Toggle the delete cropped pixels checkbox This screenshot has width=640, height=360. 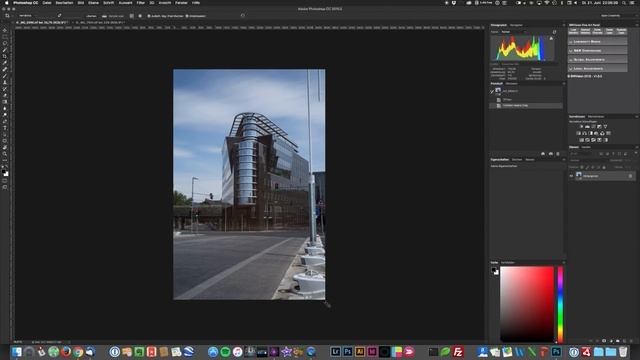click(x=149, y=16)
